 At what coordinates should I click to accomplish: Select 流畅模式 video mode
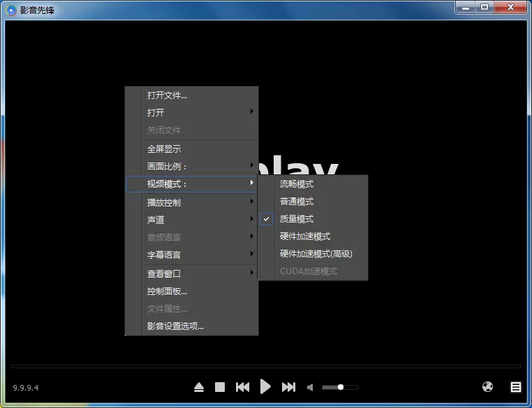(x=313, y=184)
